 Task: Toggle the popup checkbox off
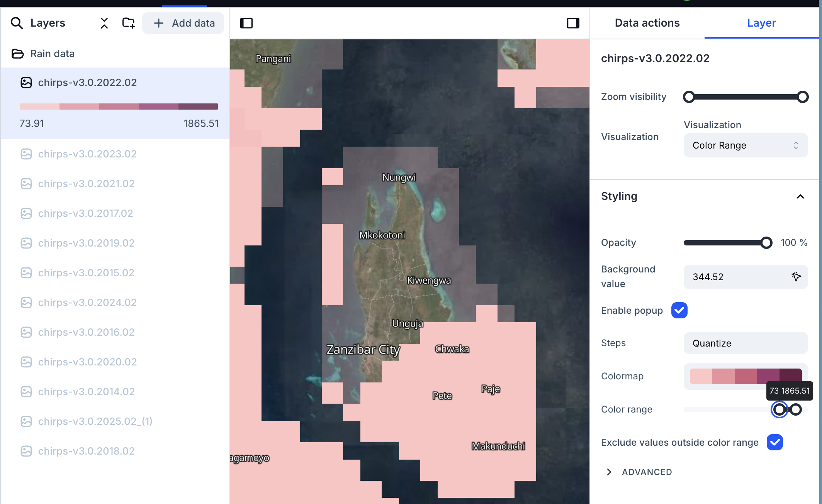point(679,310)
